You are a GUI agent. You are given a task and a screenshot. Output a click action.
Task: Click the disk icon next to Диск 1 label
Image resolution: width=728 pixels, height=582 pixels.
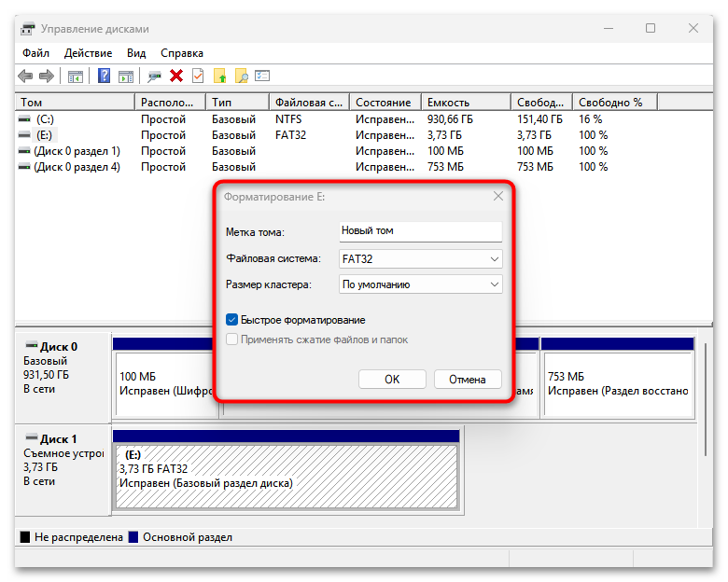(x=32, y=437)
